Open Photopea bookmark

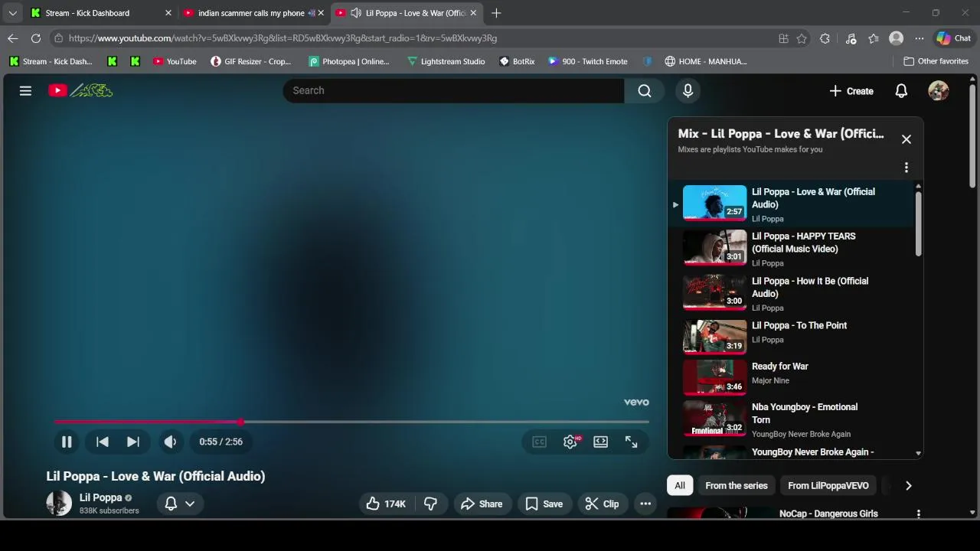(x=348, y=61)
